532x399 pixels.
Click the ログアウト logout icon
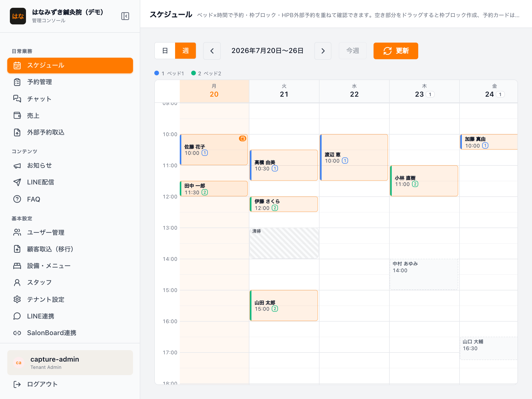pyautogui.click(x=17, y=384)
